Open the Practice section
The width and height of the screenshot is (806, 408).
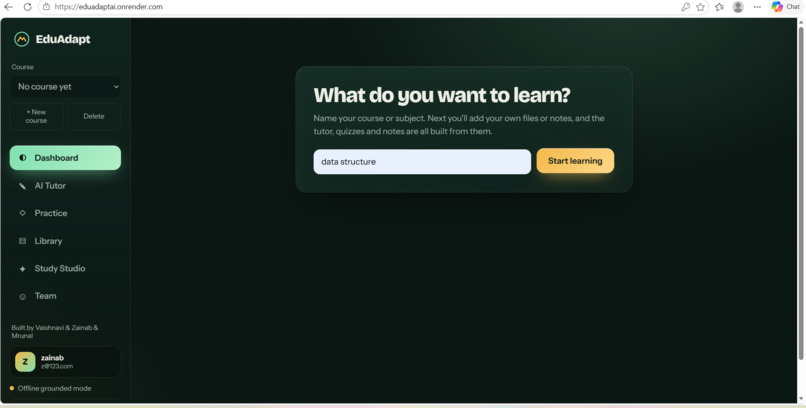65,213
